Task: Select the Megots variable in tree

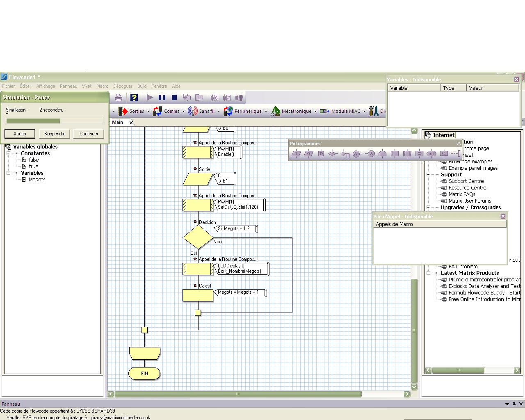Action: point(37,180)
